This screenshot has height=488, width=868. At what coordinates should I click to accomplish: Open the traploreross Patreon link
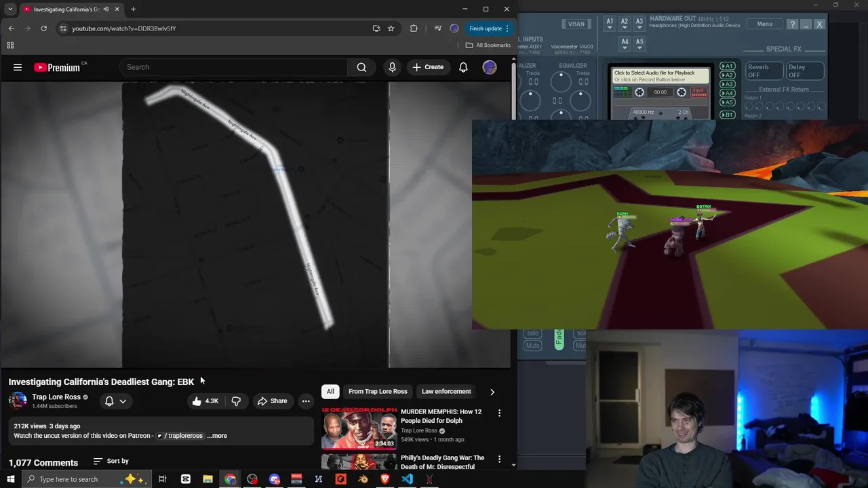pyautogui.click(x=180, y=436)
